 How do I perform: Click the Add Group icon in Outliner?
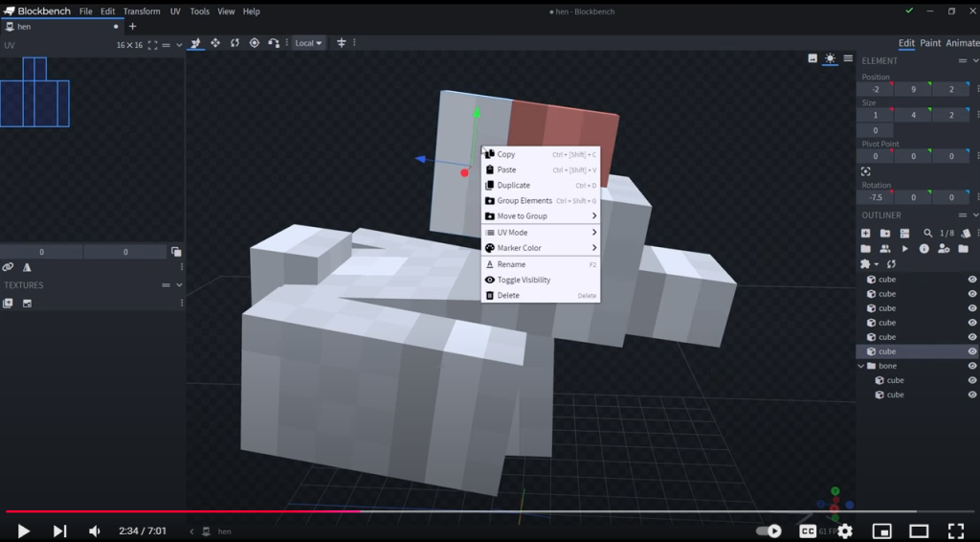pyautogui.click(x=885, y=233)
